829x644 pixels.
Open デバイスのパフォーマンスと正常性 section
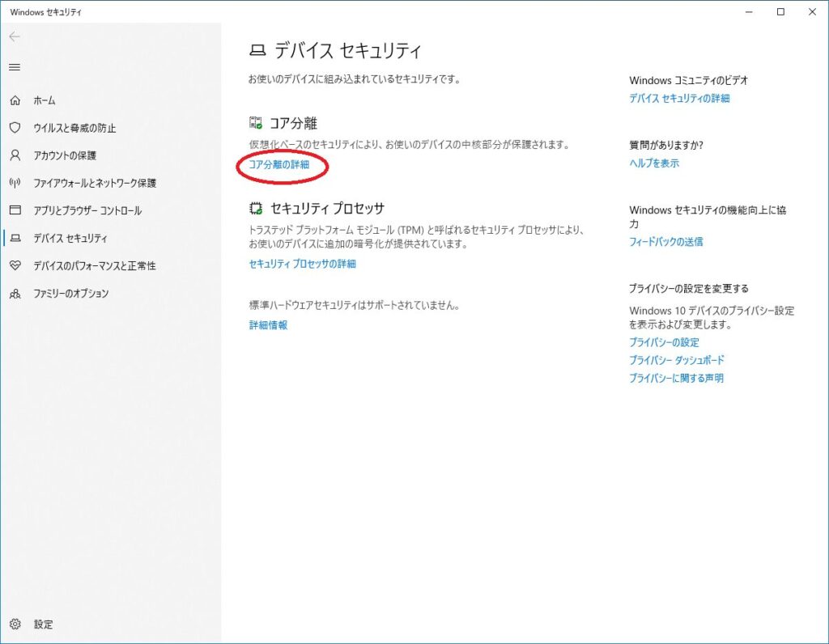(95, 265)
